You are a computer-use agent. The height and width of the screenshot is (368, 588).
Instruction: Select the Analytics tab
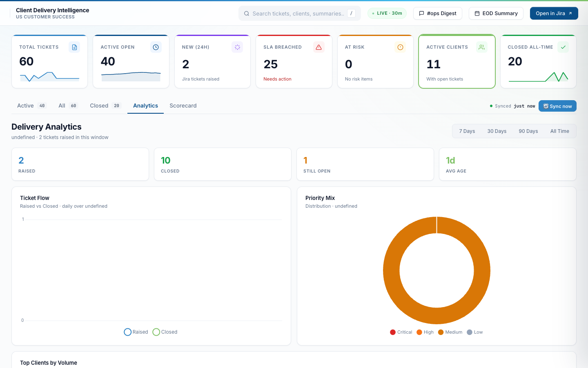145,105
